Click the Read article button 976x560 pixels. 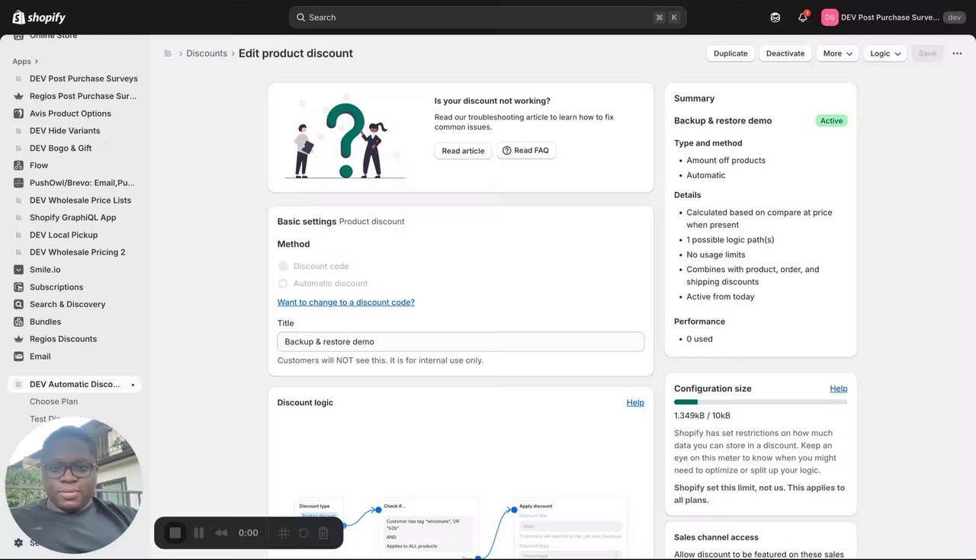point(463,151)
